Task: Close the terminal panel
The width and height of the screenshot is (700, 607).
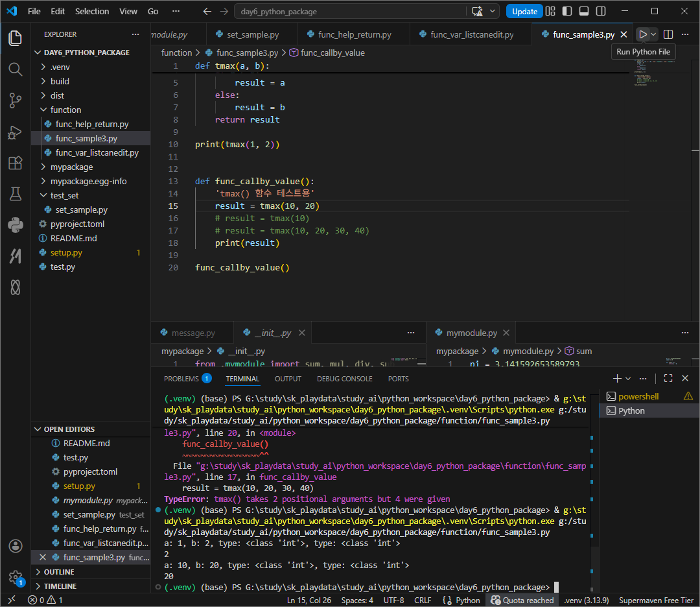Action: 685,379
